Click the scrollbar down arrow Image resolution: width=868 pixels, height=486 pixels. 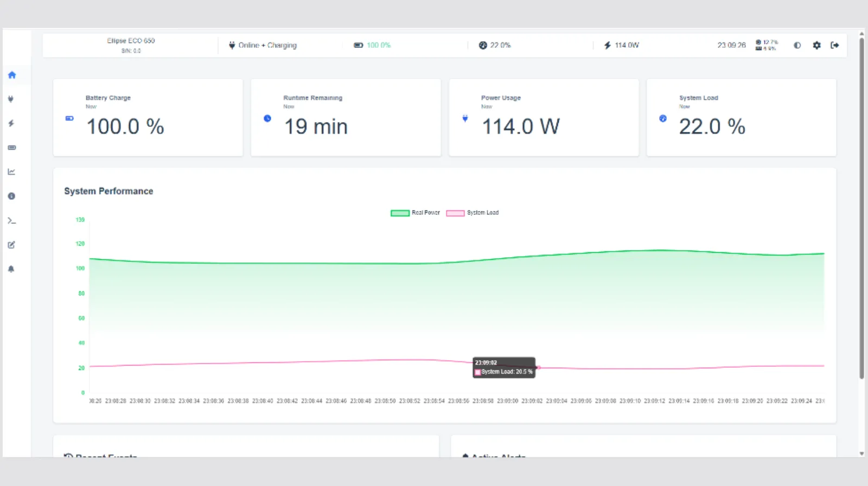coord(861,453)
